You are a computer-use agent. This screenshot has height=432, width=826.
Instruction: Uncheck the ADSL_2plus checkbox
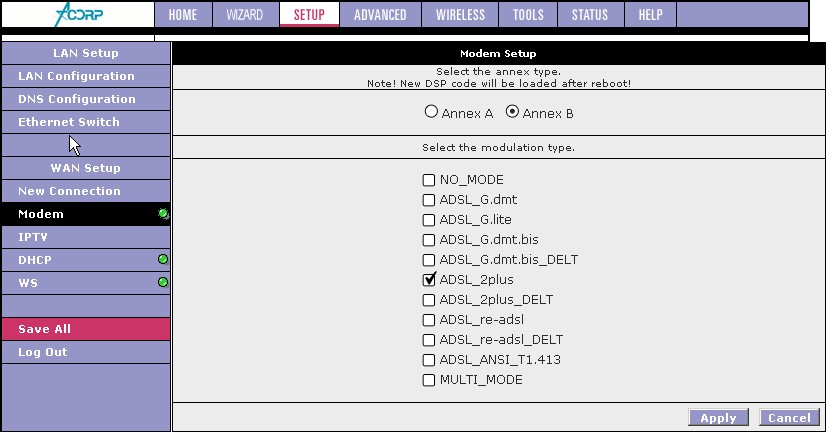[x=429, y=280]
